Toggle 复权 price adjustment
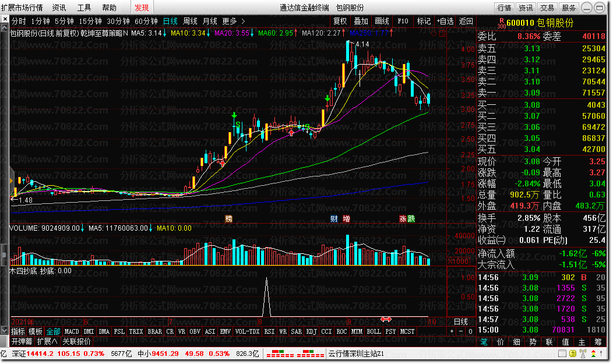This screenshot has width=613, height=364. (340, 21)
